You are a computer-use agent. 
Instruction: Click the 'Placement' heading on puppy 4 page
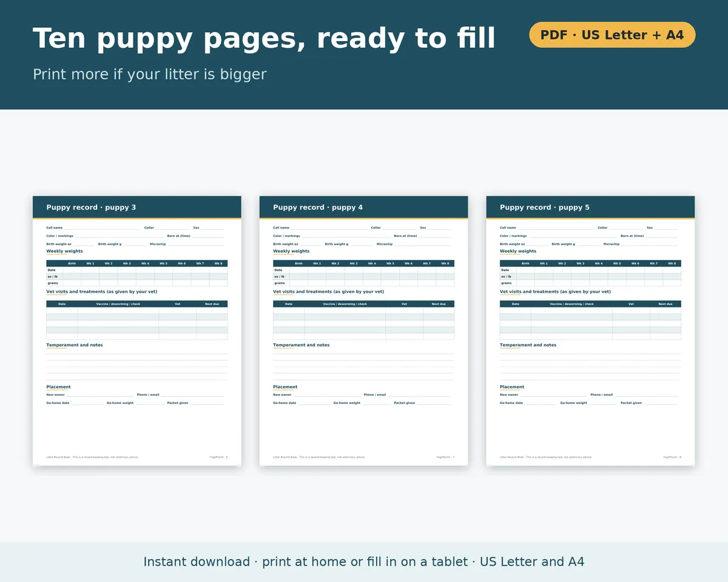[285, 387]
